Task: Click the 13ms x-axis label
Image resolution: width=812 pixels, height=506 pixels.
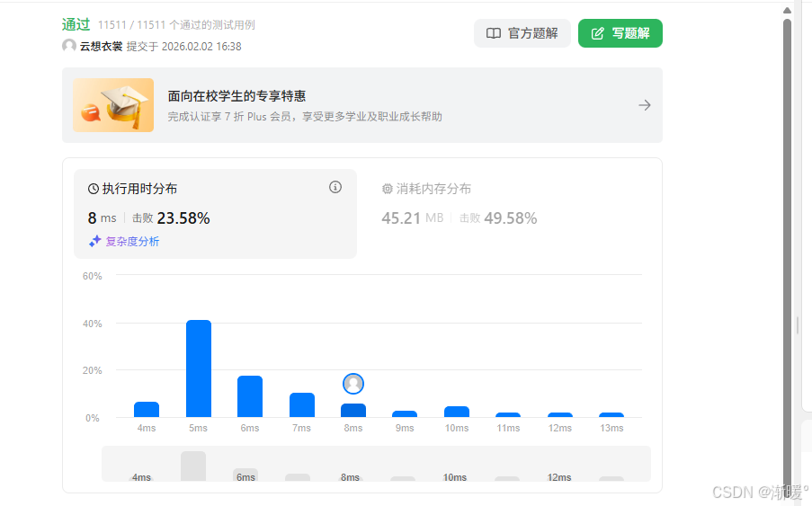Action: [x=611, y=428]
